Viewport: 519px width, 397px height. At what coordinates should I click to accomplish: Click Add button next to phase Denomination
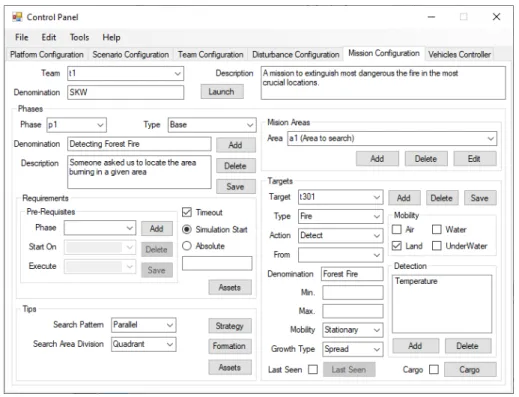point(236,145)
